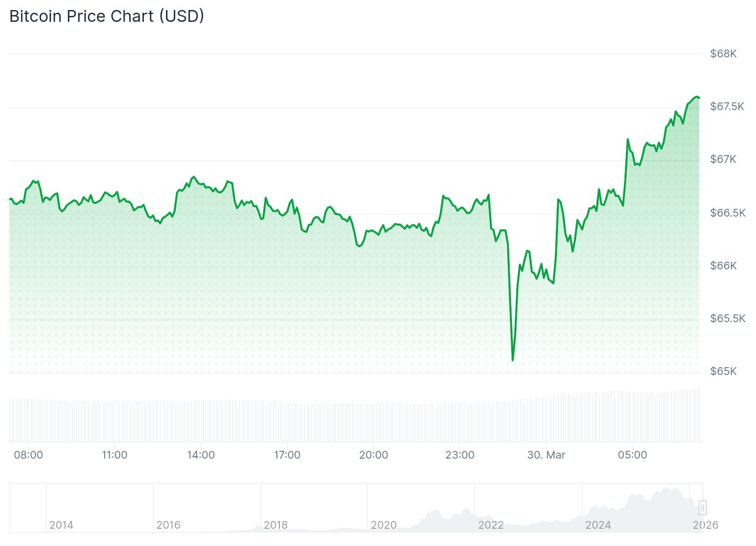This screenshot has height=546, width=756.
Task: Click the 2022 label in the navigator timeline
Action: click(x=491, y=525)
